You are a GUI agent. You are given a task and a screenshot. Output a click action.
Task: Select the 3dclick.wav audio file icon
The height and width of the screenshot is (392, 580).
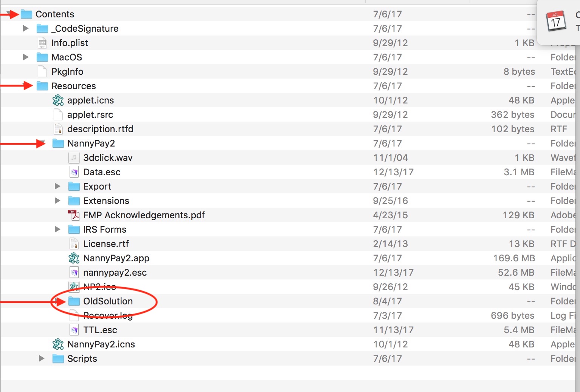[74, 158]
